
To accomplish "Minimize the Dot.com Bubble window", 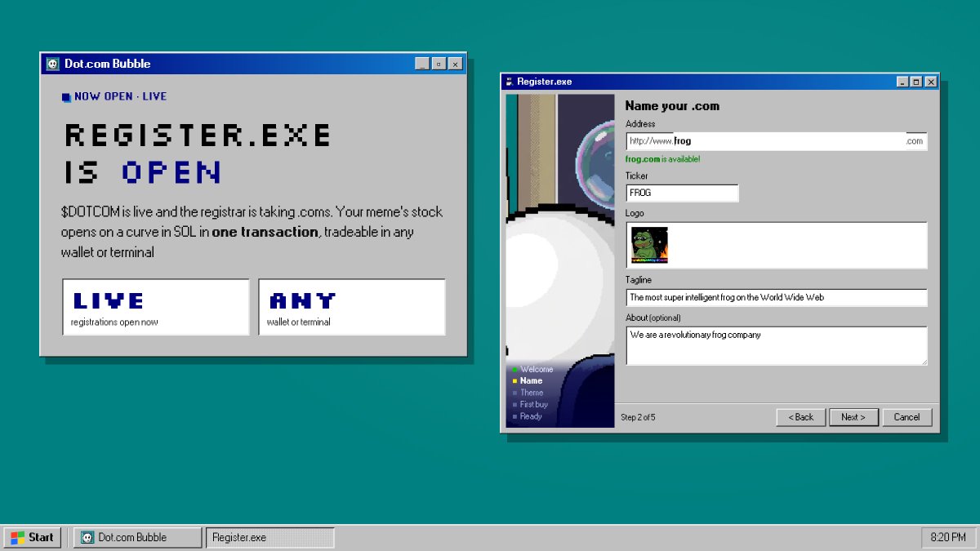I will point(422,64).
